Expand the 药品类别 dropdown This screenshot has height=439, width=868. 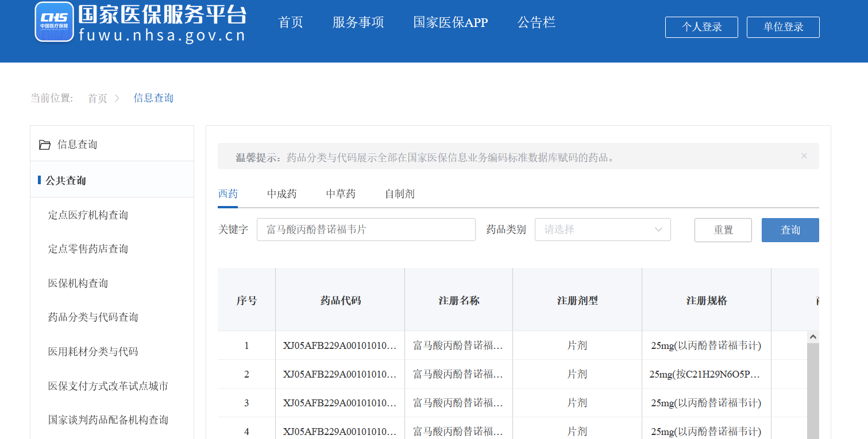[602, 230]
